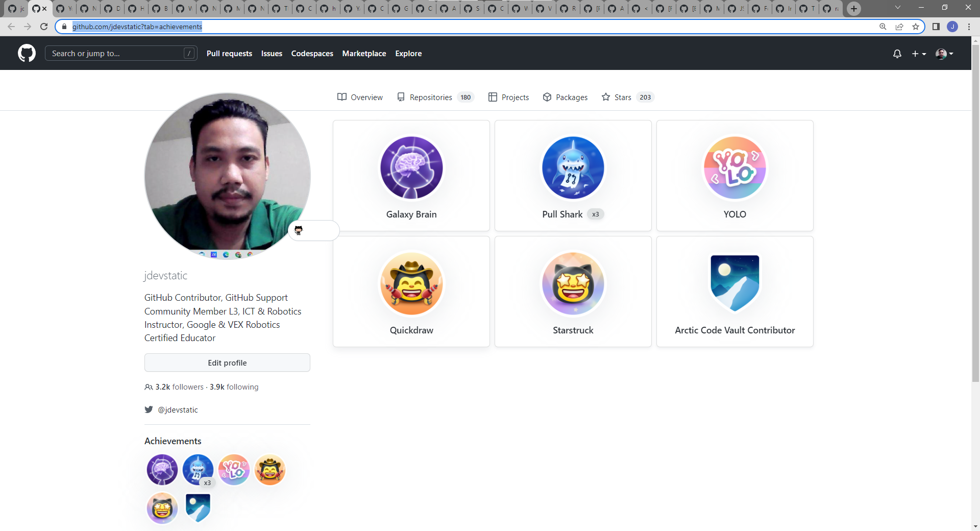Open the YOLO achievement badge
980x531 pixels.
click(x=735, y=167)
